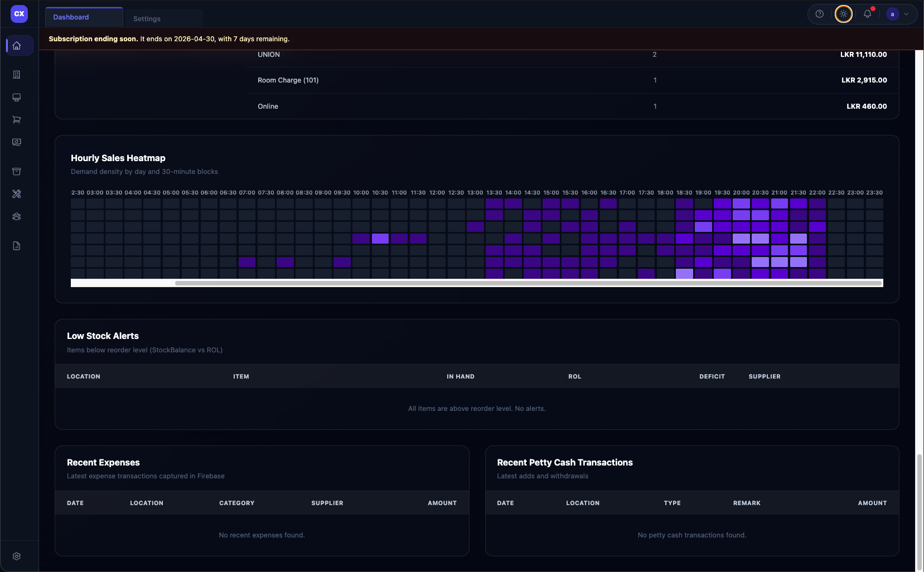
Task: Open the archive box sidebar icon
Action: tap(17, 172)
